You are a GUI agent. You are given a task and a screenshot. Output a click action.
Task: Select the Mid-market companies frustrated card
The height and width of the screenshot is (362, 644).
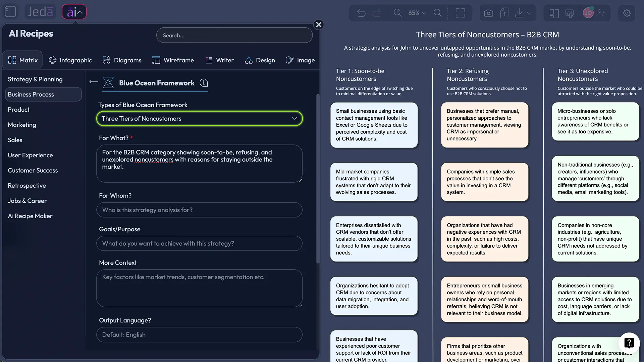(x=374, y=182)
